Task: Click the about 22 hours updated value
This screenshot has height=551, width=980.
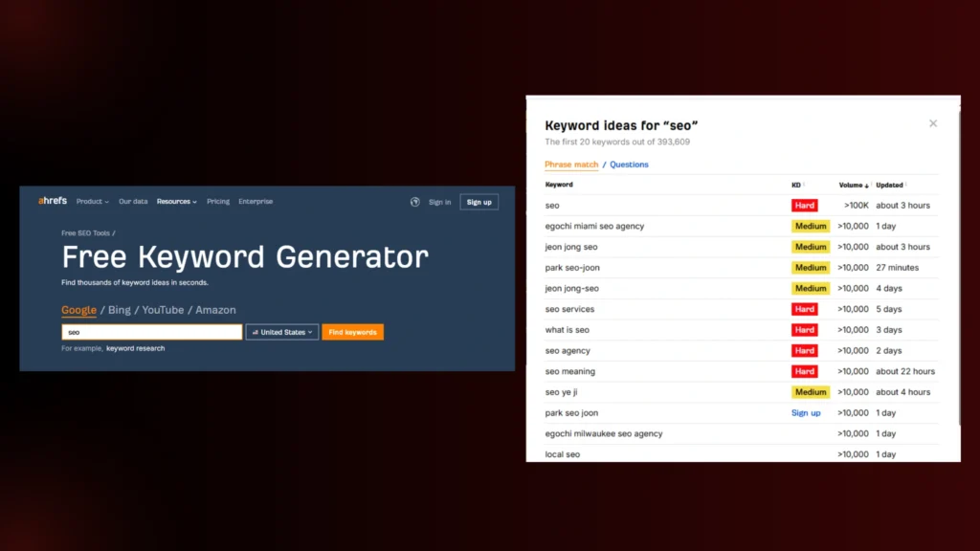Action: tap(905, 371)
